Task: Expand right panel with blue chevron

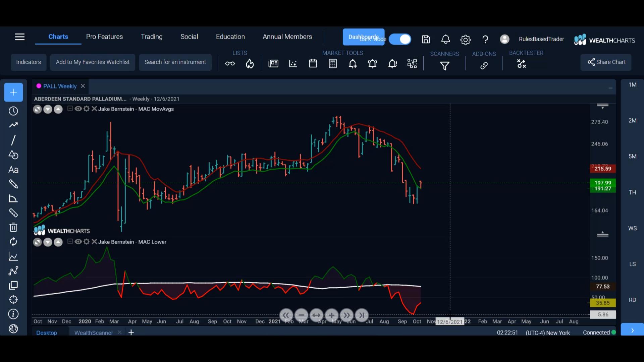Action: tap(632, 330)
